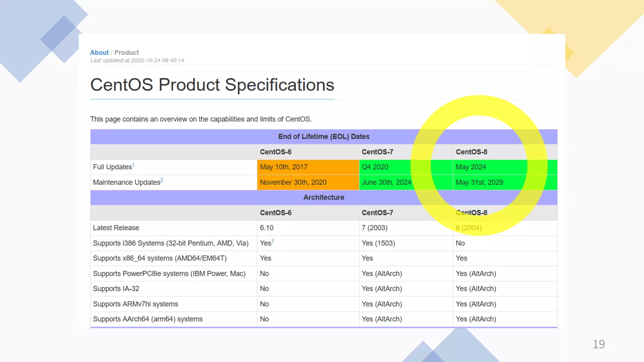Image resolution: width=644 pixels, height=362 pixels.
Task: Open footnote 2 next to Maintenance Updates
Action: point(162,180)
